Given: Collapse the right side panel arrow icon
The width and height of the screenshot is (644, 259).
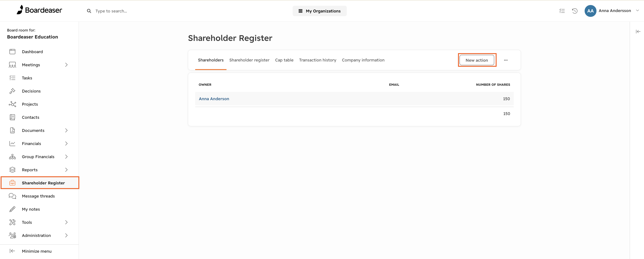Looking at the screenshot, I should point(638,31).
